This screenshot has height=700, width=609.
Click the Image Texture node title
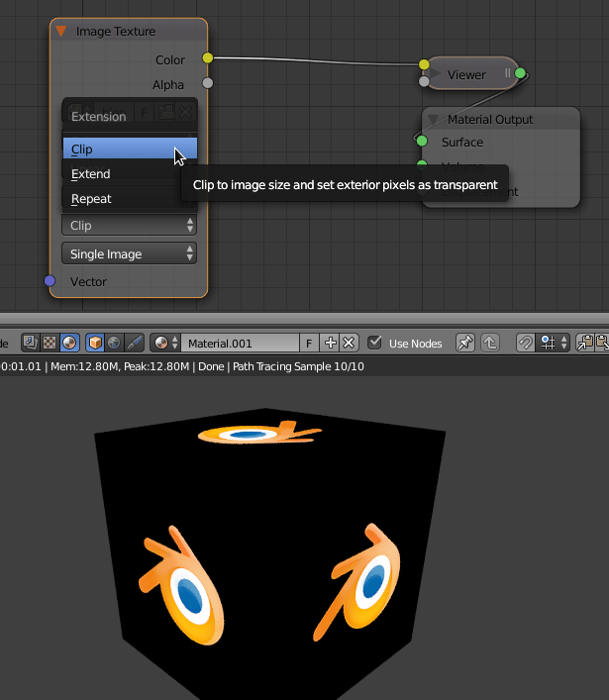[116, 32]
